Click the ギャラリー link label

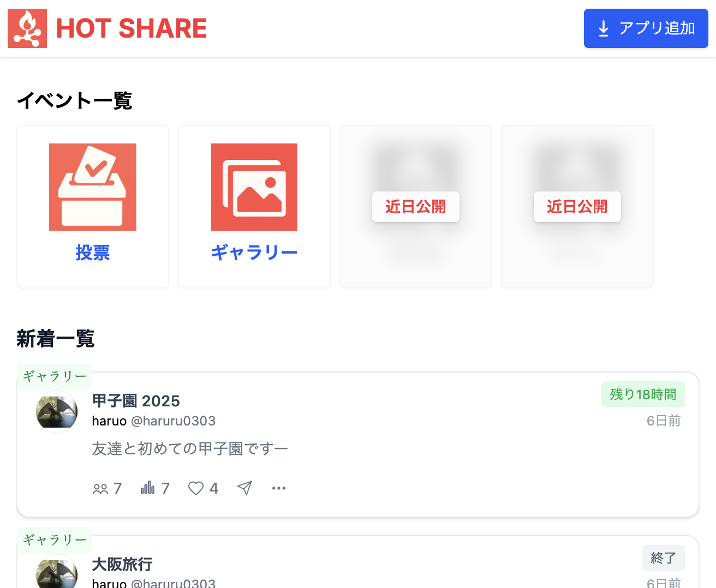(254, 253)
